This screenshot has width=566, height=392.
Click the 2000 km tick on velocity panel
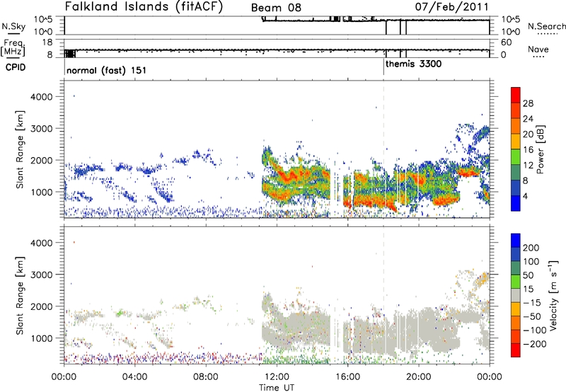pos(41,306)
